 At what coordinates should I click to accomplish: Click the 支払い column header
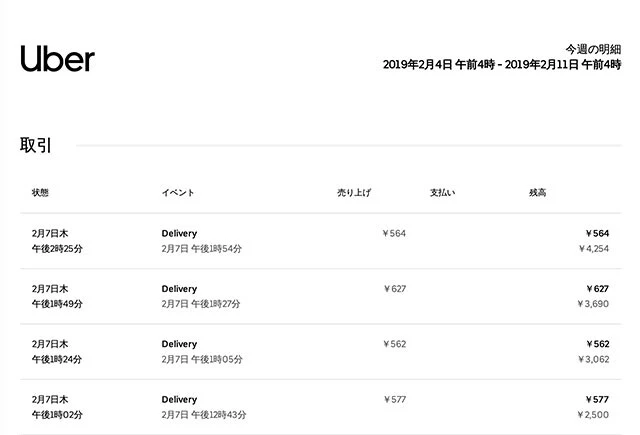(x=442, y=192)
